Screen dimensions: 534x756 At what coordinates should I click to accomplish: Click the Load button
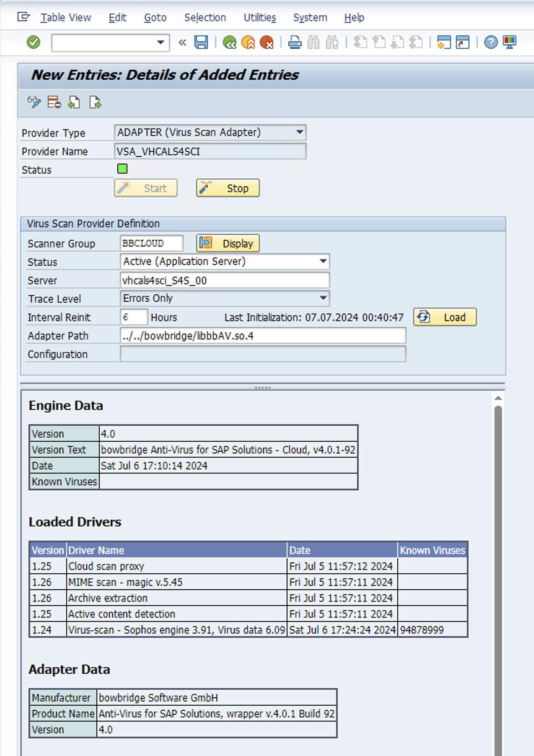445,317
